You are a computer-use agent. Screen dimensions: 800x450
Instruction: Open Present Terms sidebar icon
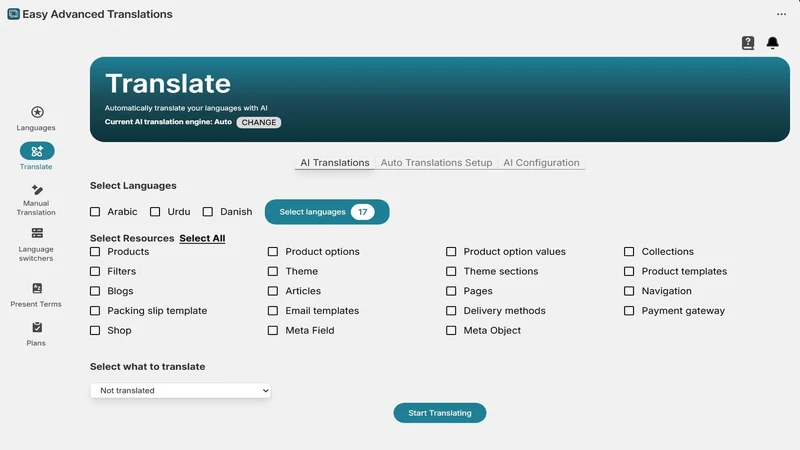37,288
